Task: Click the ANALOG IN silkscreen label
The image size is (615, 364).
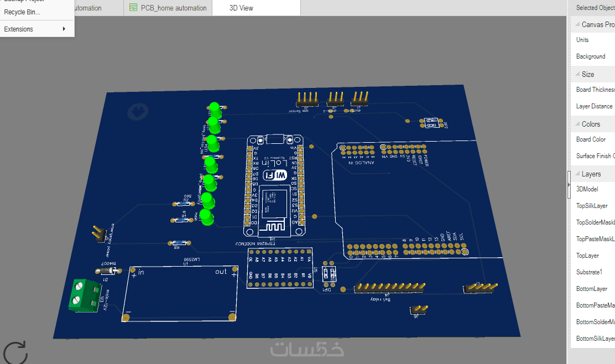Action: (x=362, y=162)
